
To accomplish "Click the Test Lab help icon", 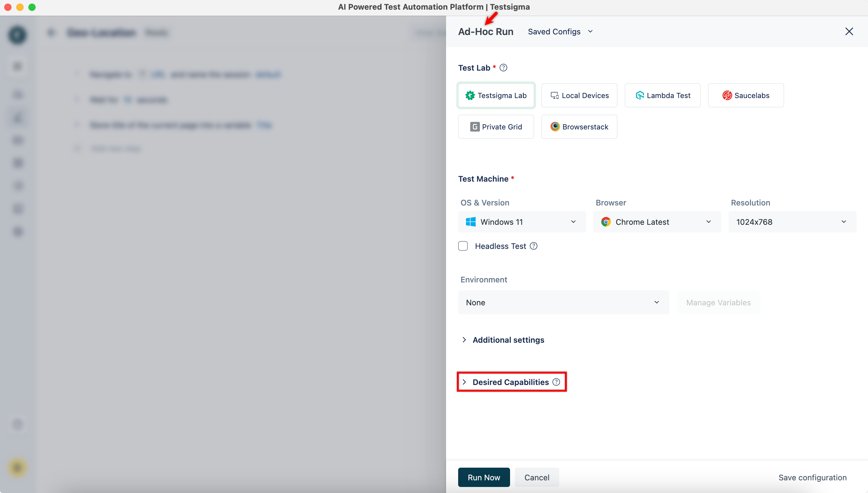I will [503, 68].
